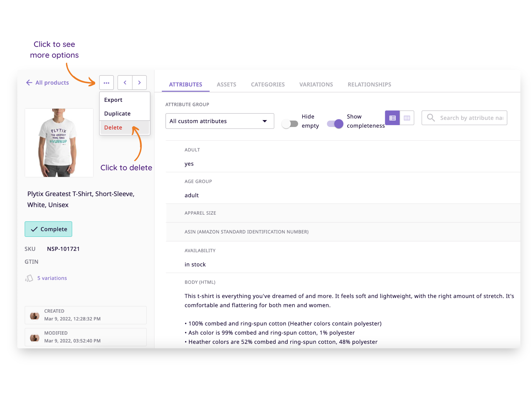Click the Complete status button
This screenshot has width=532, height=416.
click(x=48, y=229)
